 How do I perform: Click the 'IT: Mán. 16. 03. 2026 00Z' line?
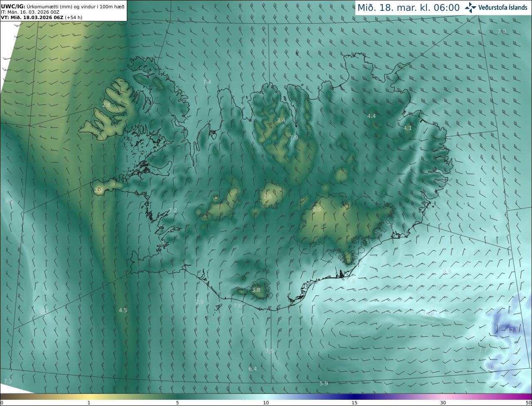pos(30,12)
